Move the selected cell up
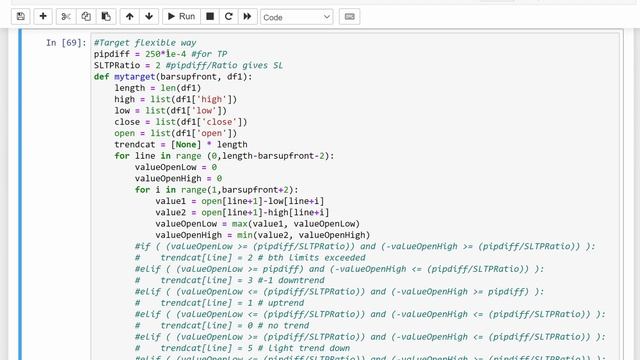 coord(129,17)
